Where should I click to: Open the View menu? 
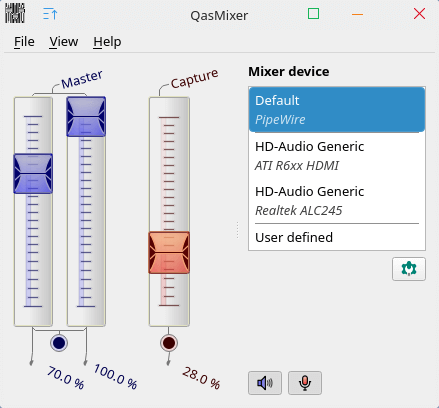(x=64, y=42)
